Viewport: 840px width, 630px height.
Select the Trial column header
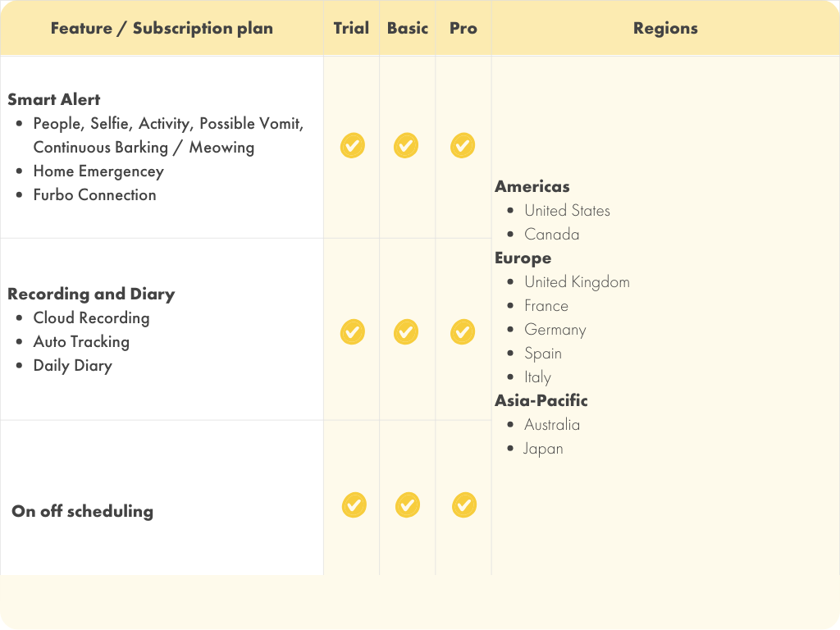coord(351,28)
